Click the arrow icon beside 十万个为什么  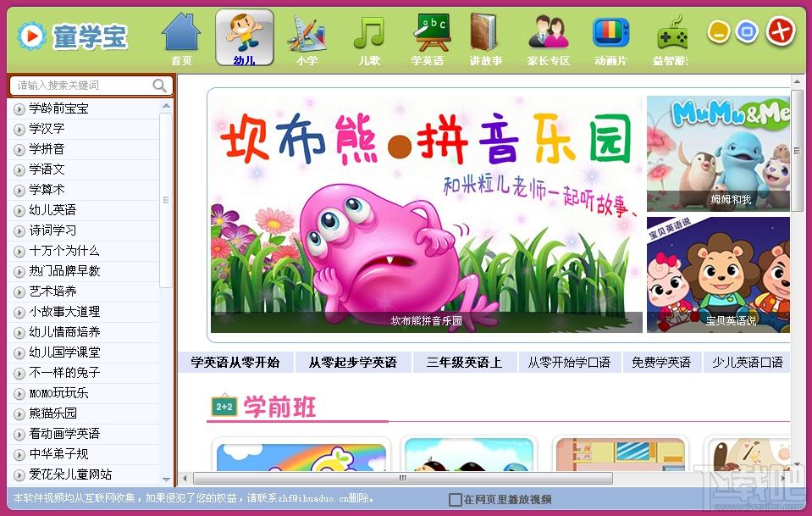point(19,252)
